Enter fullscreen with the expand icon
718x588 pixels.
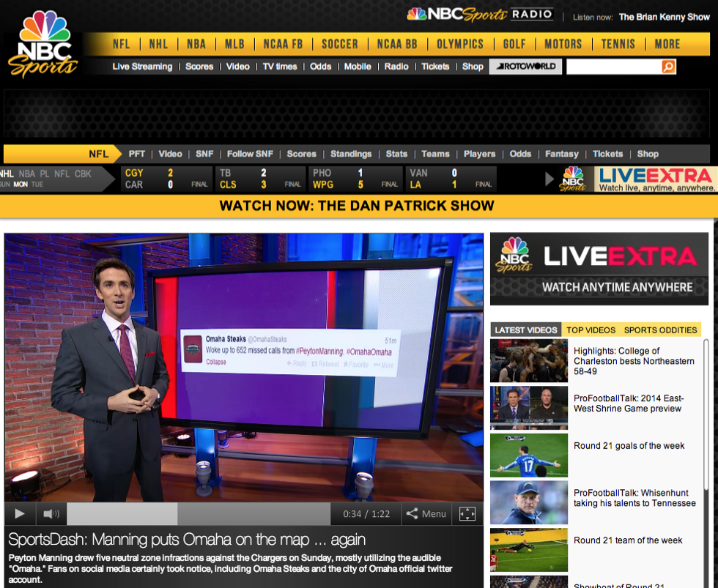[x=467, y=514]
